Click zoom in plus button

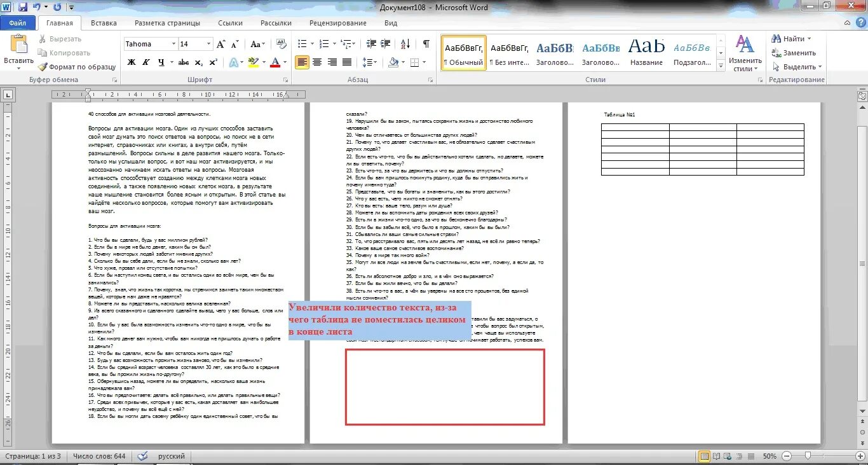(859, 456)
